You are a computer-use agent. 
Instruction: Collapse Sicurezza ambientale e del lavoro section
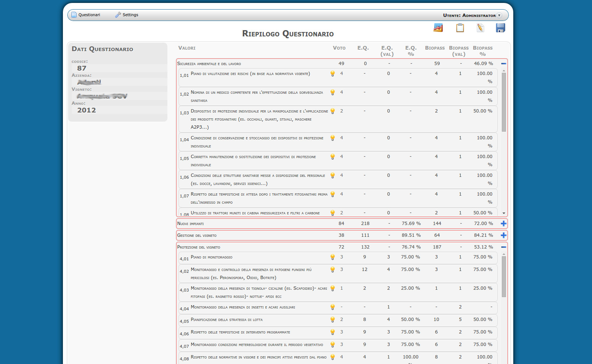[x=503, y=64]
